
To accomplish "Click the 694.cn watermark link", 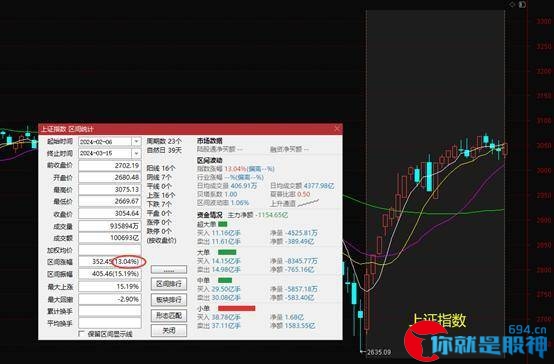I will 528,330.
